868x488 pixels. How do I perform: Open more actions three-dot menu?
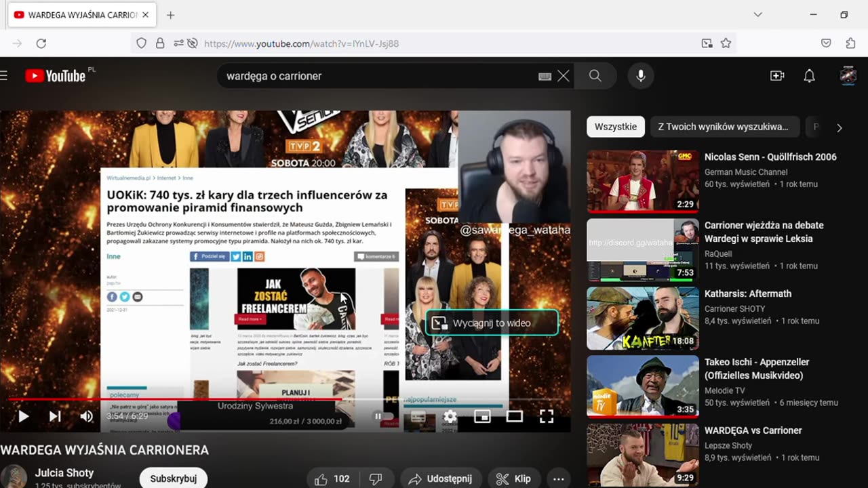[558, 479]
